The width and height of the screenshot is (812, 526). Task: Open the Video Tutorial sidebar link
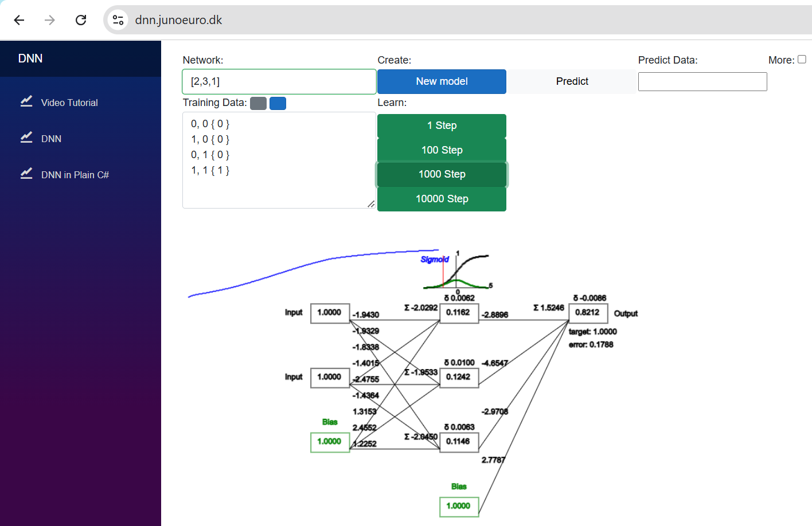69,103
